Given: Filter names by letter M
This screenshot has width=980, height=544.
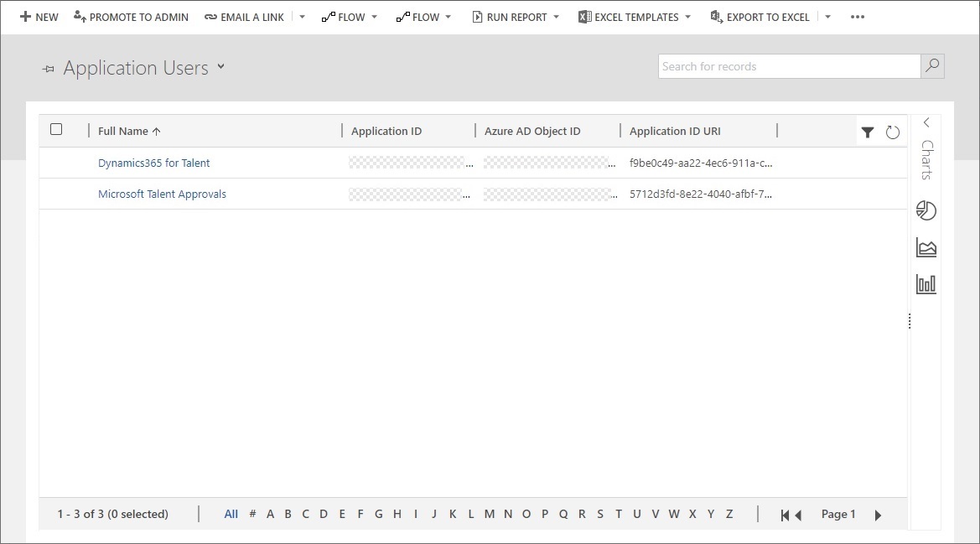Looking at the screenshot, I should click(490, 514).
